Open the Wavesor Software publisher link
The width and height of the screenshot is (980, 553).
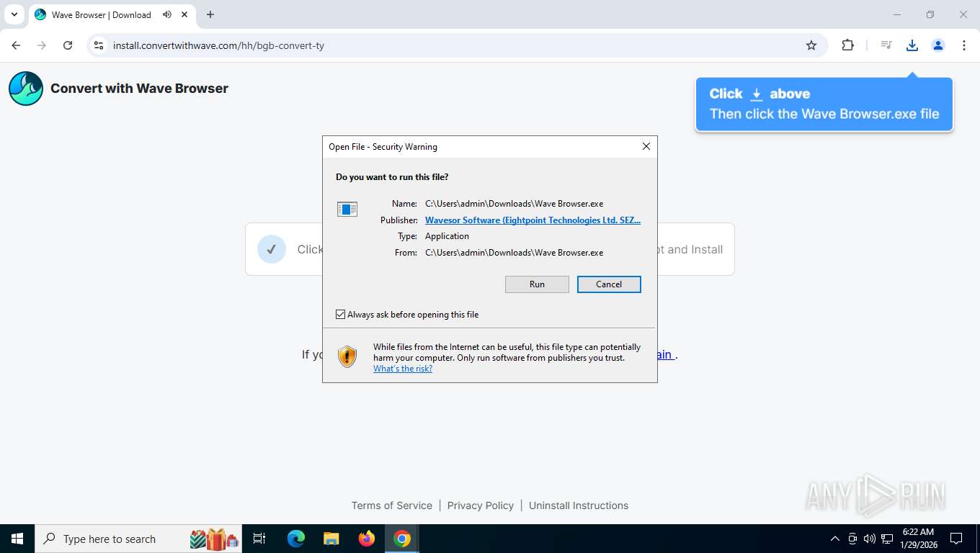(x=533, y=220)
